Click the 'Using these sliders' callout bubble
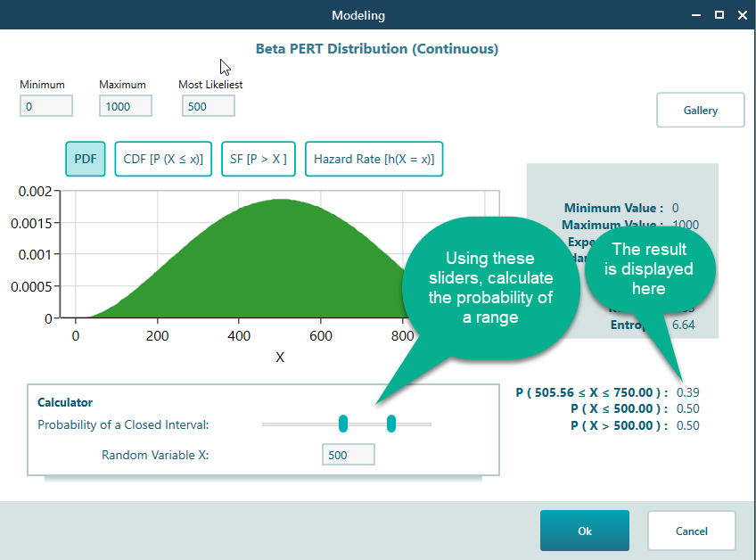The width and height of the screenshot is (756, 560). coord(490,287)
